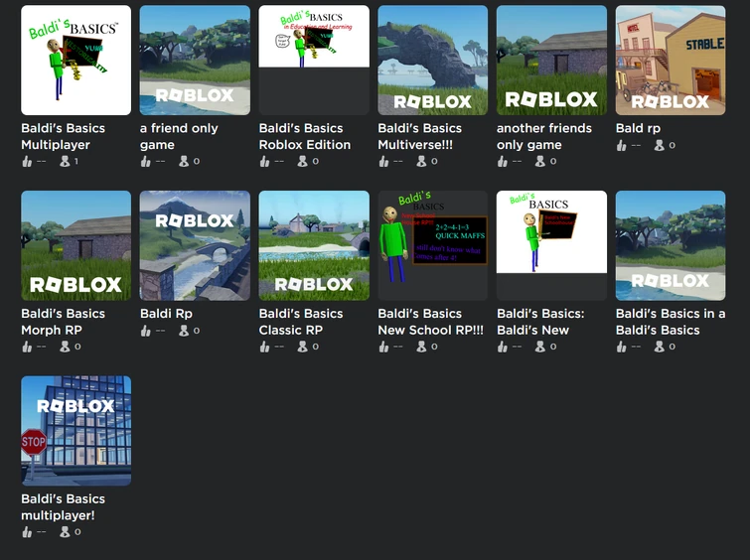Open the Baldi's Basics Multiplayer thumbnail
Image resolution: width=750 pixels, height=560 pixels.
(76, 61)
